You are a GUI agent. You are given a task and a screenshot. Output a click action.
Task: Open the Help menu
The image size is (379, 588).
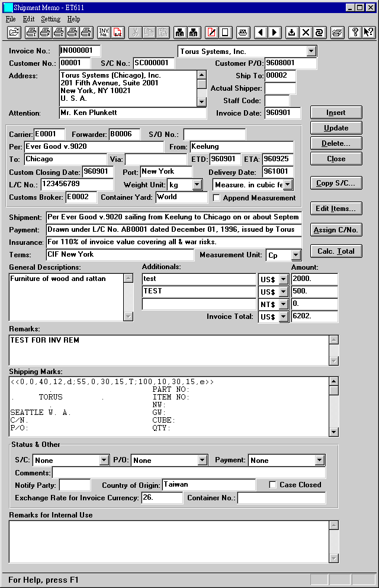74,19
